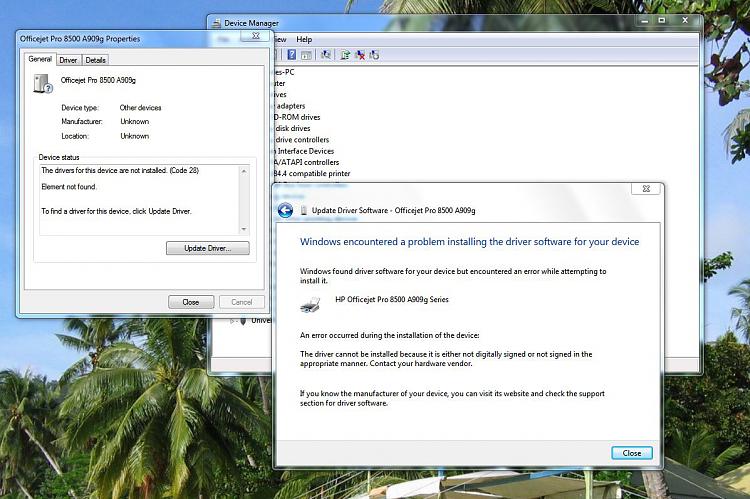Click the Update Driver Software toolbar icon
The width and height of the screenshot is (750, 499).
click(345, 55)
